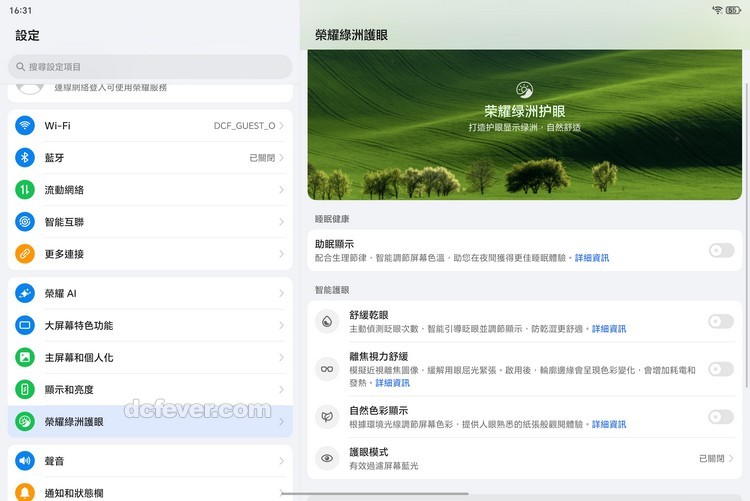Tap the Wi-Fi status bar indicator

(717, 10)
